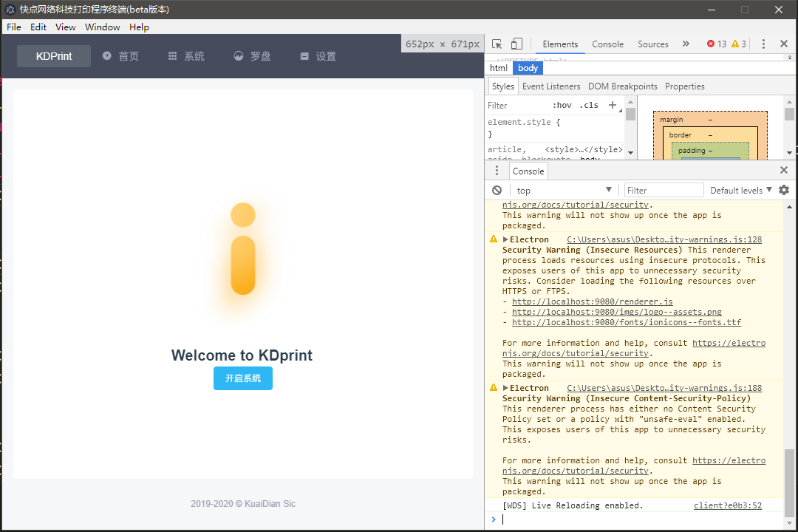Screen dimensions: 798x532
Task: Open the Edit menu
Action: click(x=38, y=27)
